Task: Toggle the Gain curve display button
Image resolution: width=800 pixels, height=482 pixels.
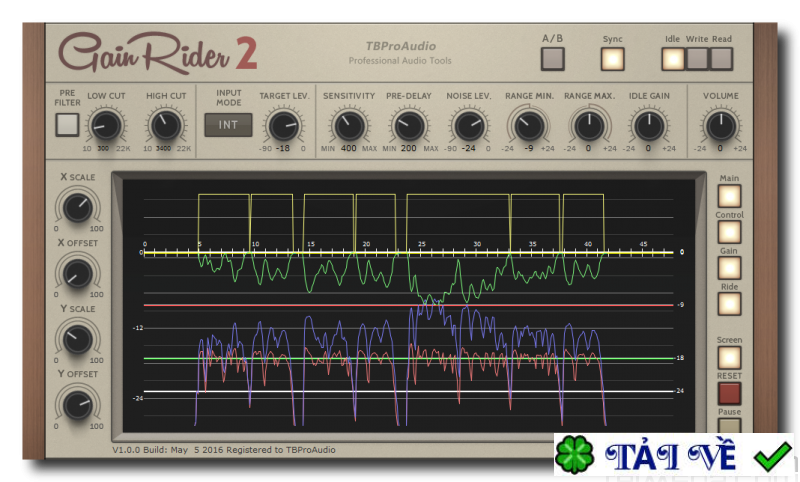Action: click(730, 268)
